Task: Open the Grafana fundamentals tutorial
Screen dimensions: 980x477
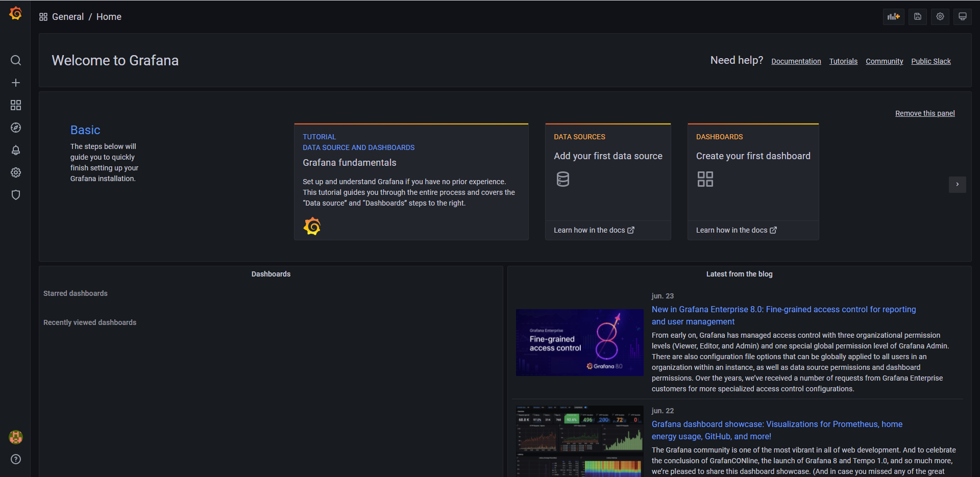Action: 350,163
